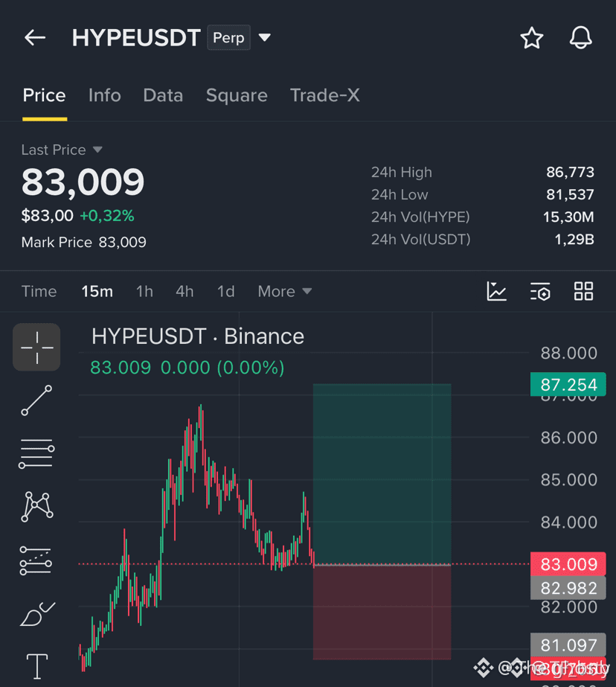Click the 24h Vol(USDT) label
The image size is (616, 687).
421,239
